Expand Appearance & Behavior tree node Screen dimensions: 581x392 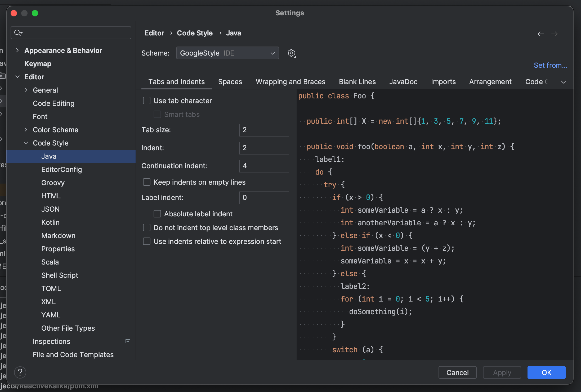(17, 51)
